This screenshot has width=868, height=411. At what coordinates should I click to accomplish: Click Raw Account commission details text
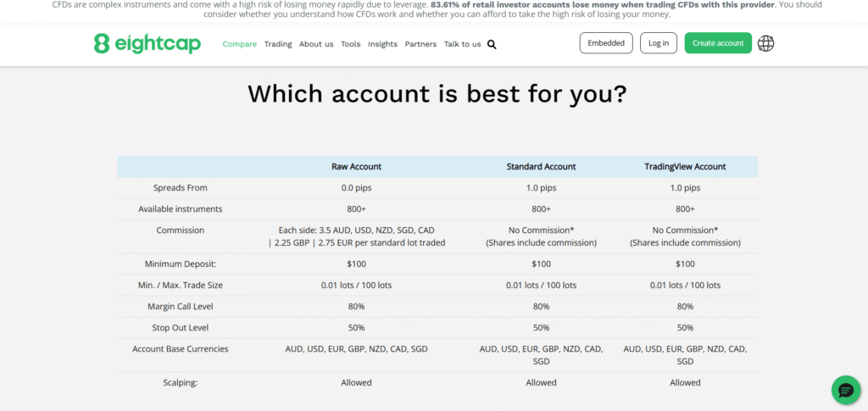357,236
